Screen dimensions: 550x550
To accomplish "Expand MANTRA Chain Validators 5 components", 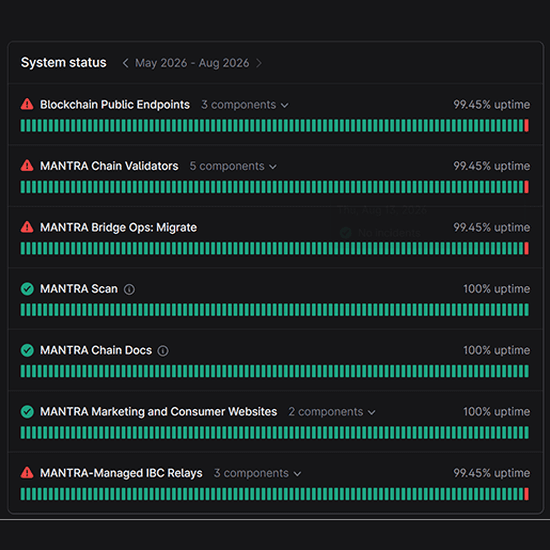I will coord(233,166).
